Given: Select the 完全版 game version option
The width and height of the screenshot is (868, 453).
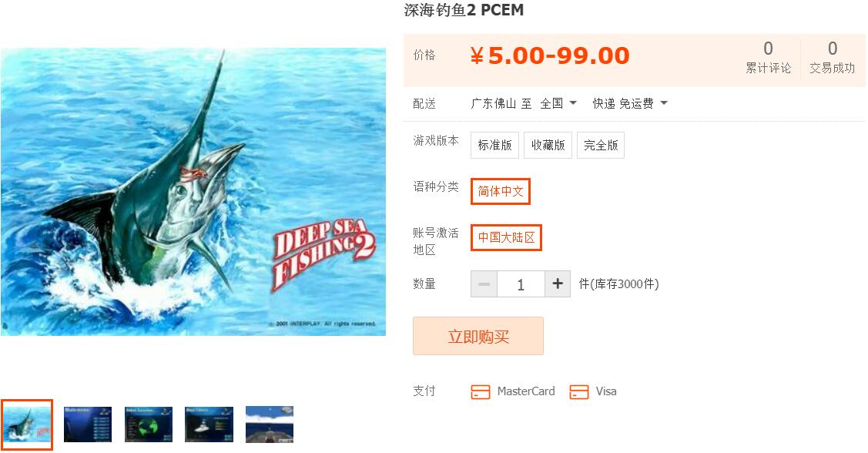Looking at the screenshot, I should [601, 145].
